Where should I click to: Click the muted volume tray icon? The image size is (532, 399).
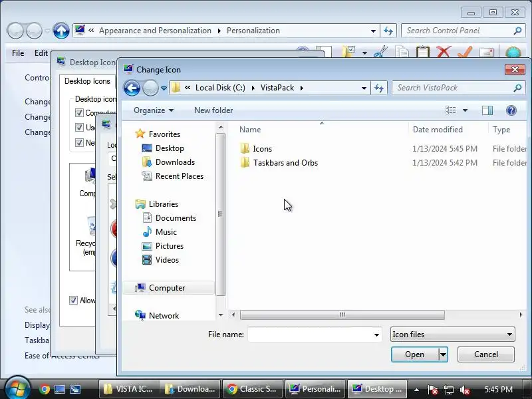[465, 390]
